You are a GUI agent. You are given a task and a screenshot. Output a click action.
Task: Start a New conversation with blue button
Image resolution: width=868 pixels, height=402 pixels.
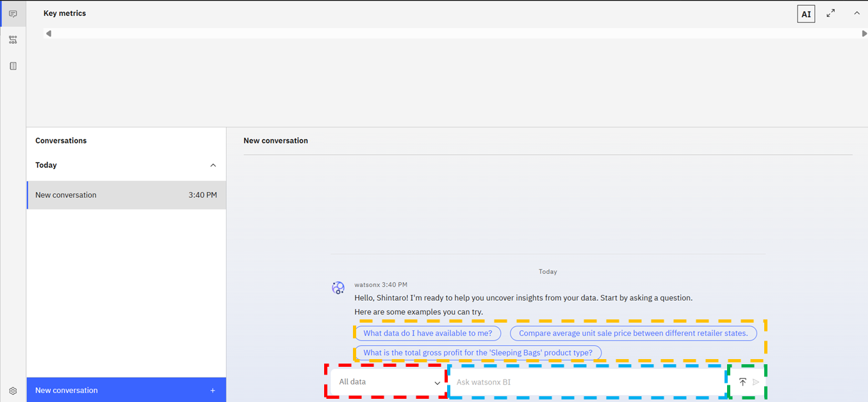[x=126, y=390]
